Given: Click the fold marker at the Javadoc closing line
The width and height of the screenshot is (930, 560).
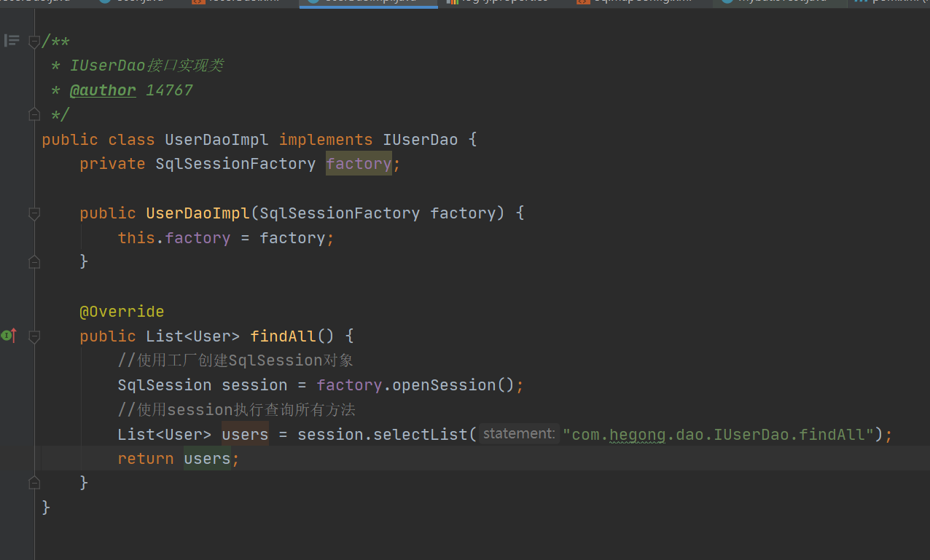Looking at the screenshot, I should [34, 114].
